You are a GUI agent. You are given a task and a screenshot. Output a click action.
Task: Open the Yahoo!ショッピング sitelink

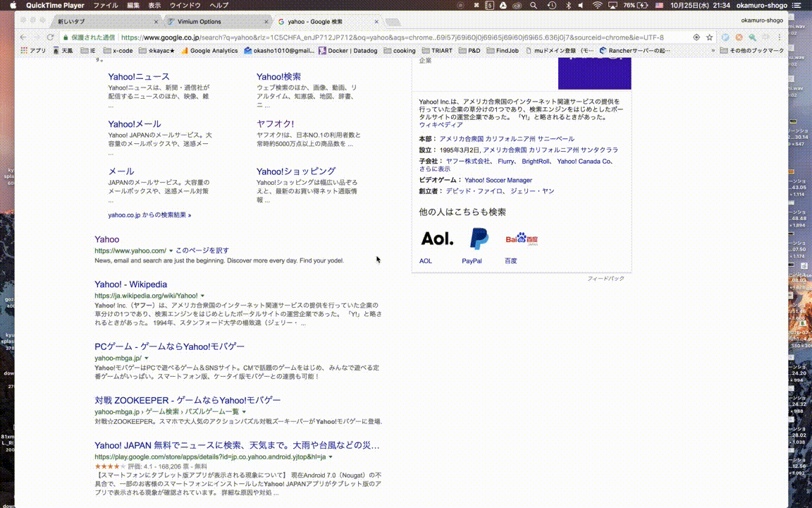[x=296, y=171]
